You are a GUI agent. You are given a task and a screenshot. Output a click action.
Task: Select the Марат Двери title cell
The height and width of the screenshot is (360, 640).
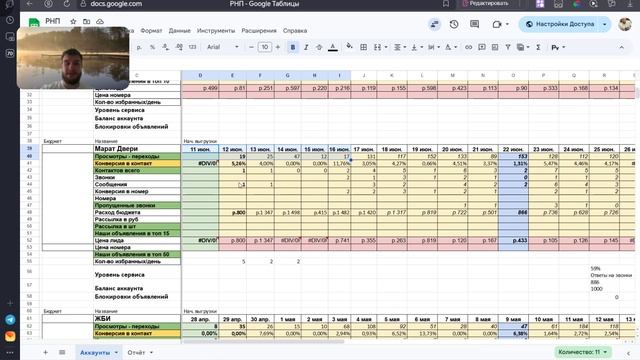[x=137, y=149]
